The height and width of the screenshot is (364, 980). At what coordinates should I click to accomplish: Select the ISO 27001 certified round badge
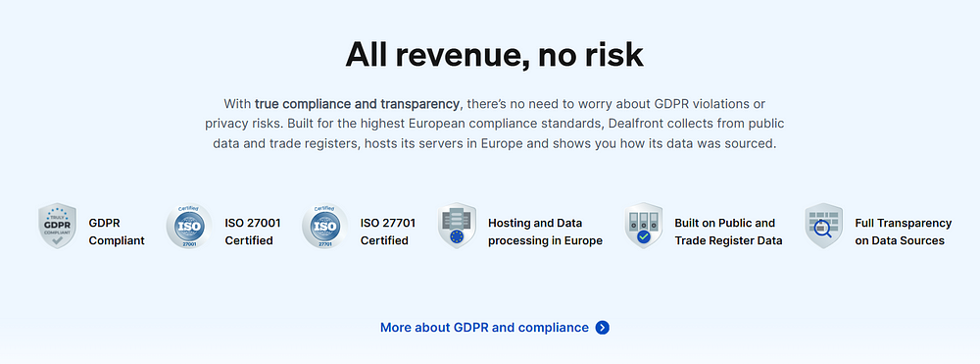[189, 226]
